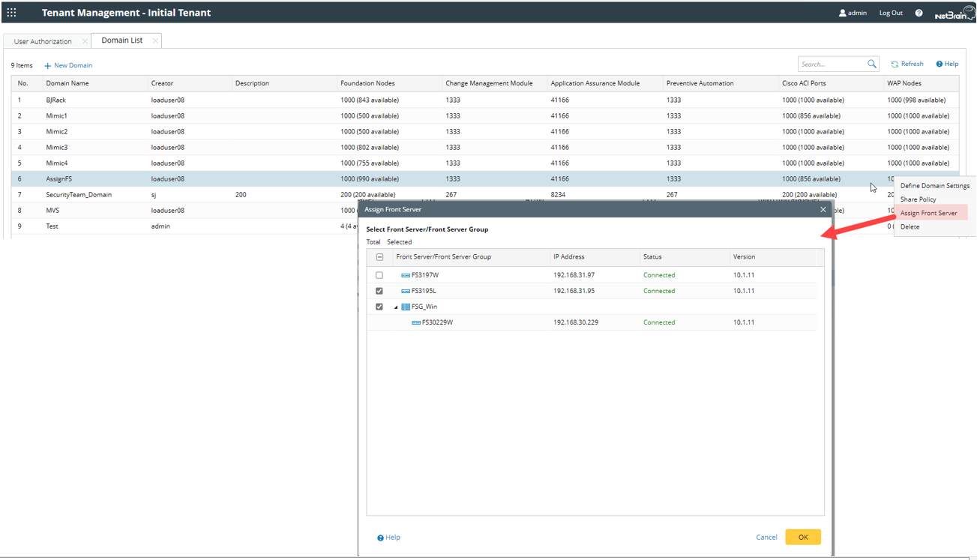Collapse the FSG_Win group tree arrow
Screen dimensions: 977x560
[396, 307]
